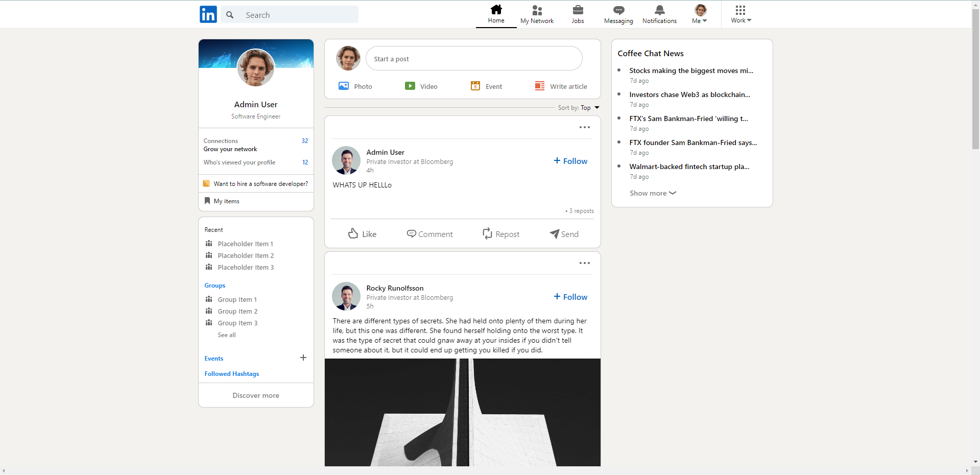Open My items via the bookmark icon
The image size is (980, 475).
207,201
